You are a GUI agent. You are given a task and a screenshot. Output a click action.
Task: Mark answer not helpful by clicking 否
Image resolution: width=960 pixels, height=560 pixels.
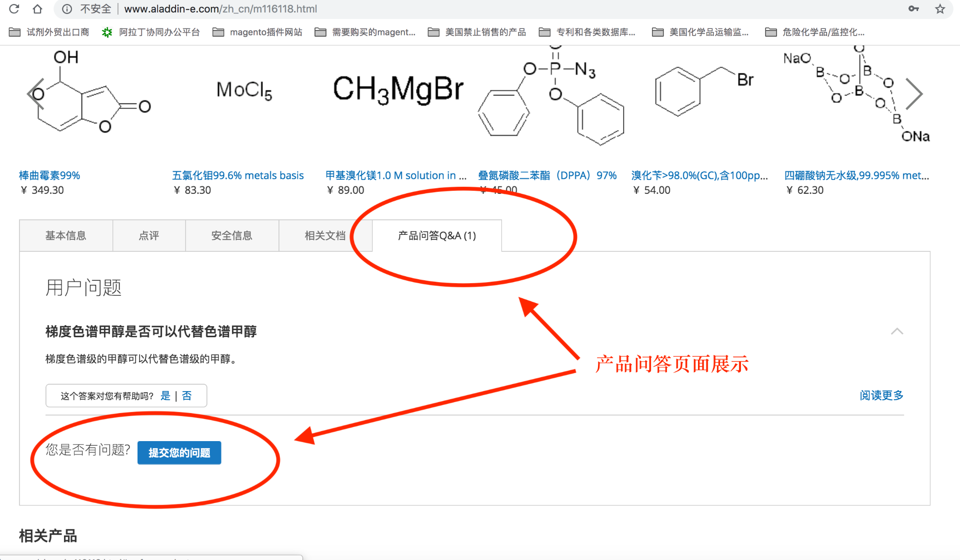pos(187,396)
